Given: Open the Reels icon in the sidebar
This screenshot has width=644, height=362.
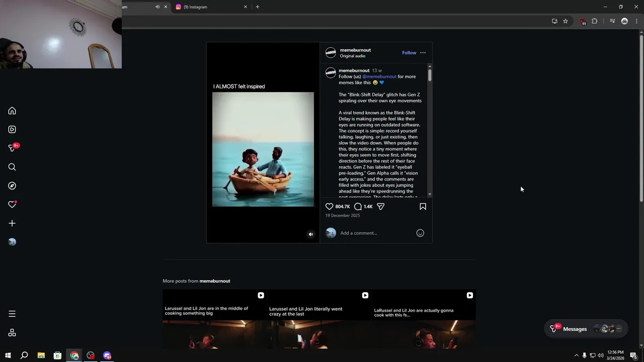Looking at the screenshot, I should coord(12,130).
